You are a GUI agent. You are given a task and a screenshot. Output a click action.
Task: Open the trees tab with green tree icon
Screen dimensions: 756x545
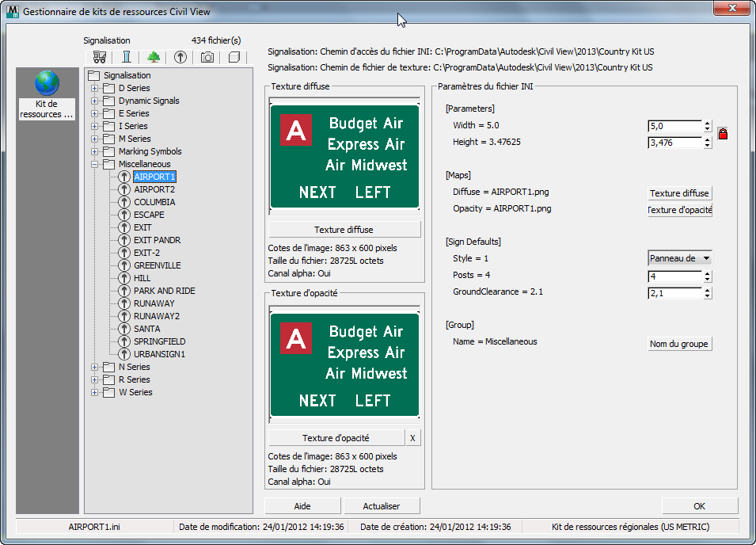coord(154,57)
